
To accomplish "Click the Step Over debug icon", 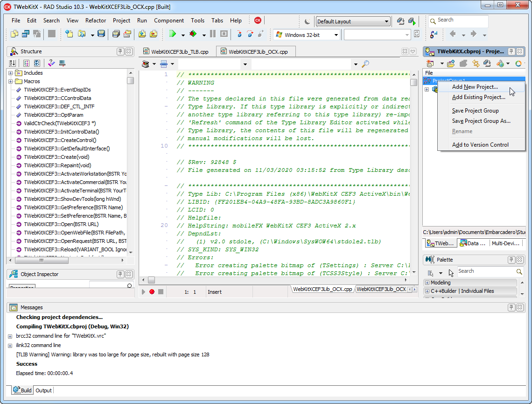I will (251, 34).
